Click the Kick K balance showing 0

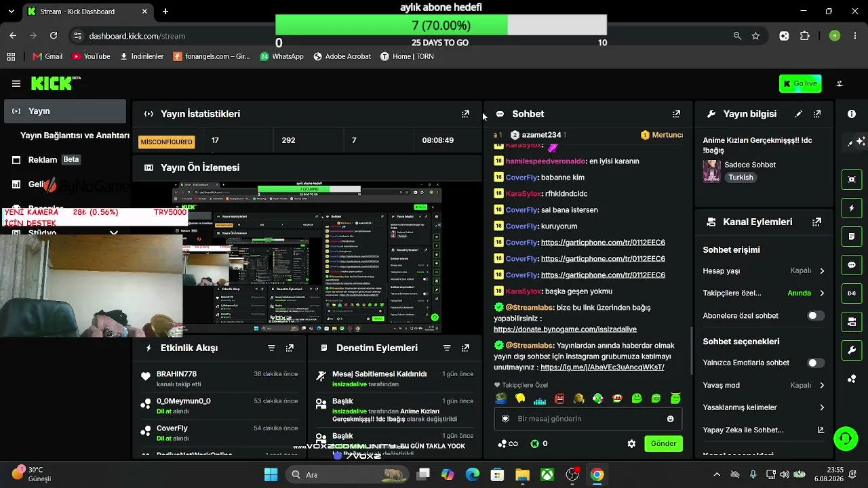tap(539, 444)
